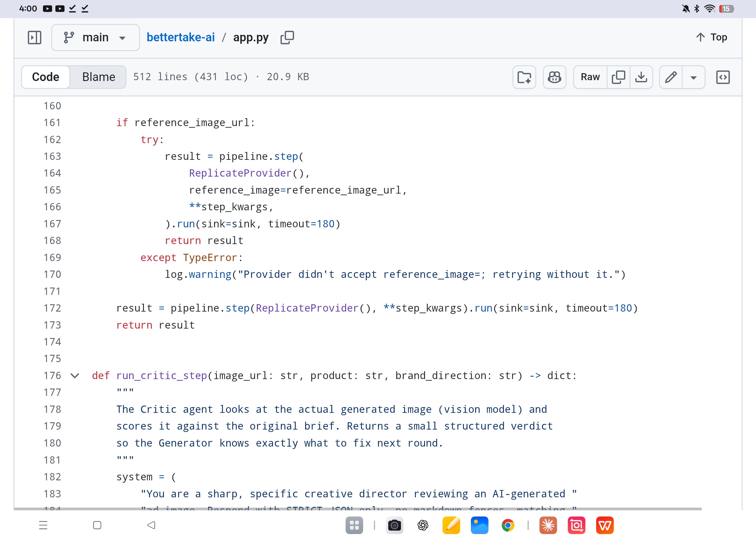Tap the Wi-Fi icon in status bar

[710, 9]
